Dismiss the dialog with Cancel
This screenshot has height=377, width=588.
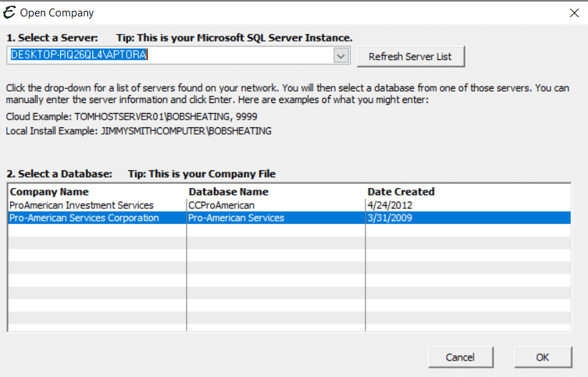tap(461, 357)
